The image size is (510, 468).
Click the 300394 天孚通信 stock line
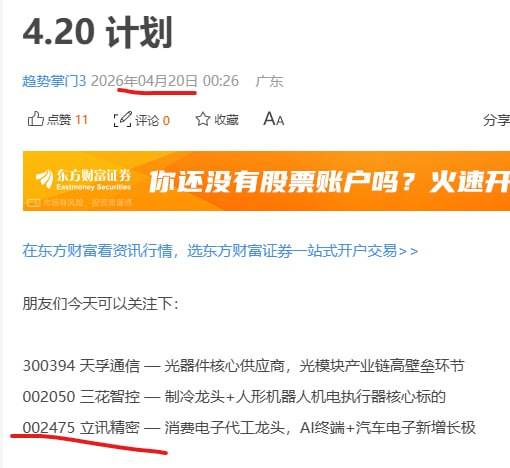pos(243,366)
